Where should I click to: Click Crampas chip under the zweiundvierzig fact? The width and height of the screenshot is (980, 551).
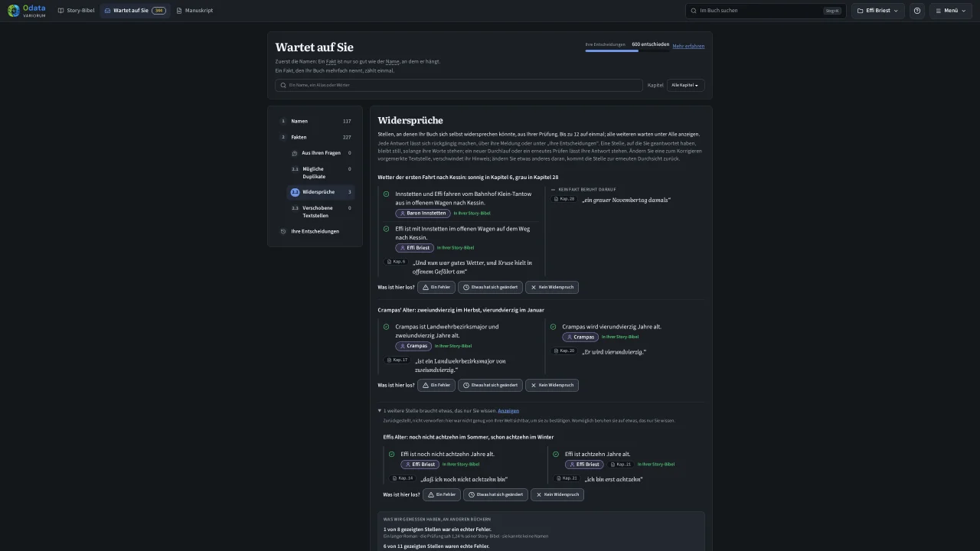point(413,346)
